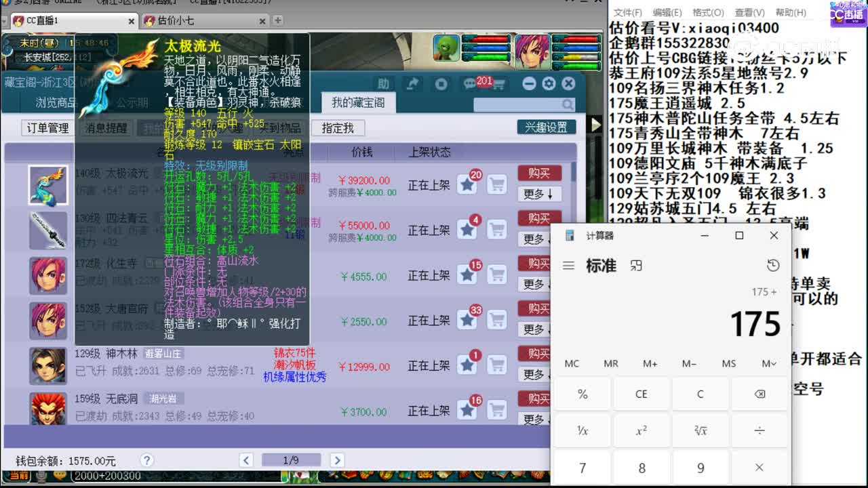Click calculator backspace button
868x488 pixels.
(759, 394)
